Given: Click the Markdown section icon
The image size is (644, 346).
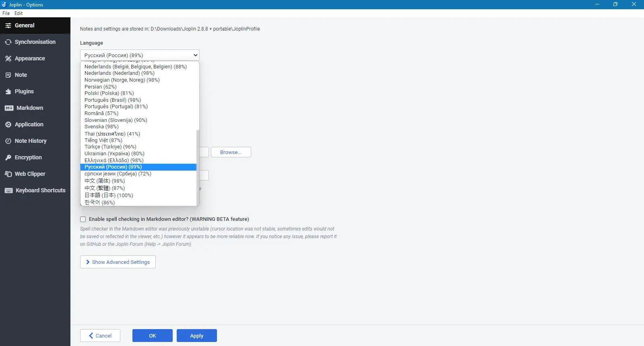Looking at the screenshot, I should pos(9,108).
